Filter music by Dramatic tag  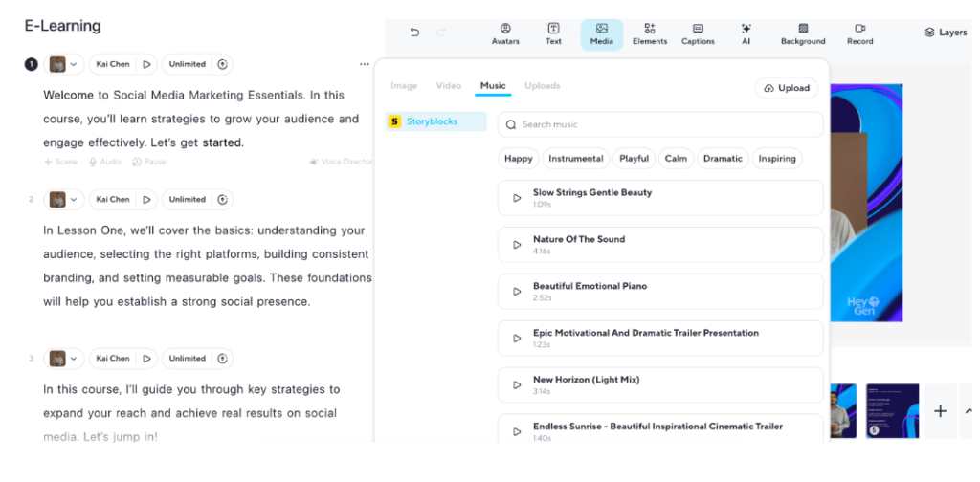[x=723, y=159]
